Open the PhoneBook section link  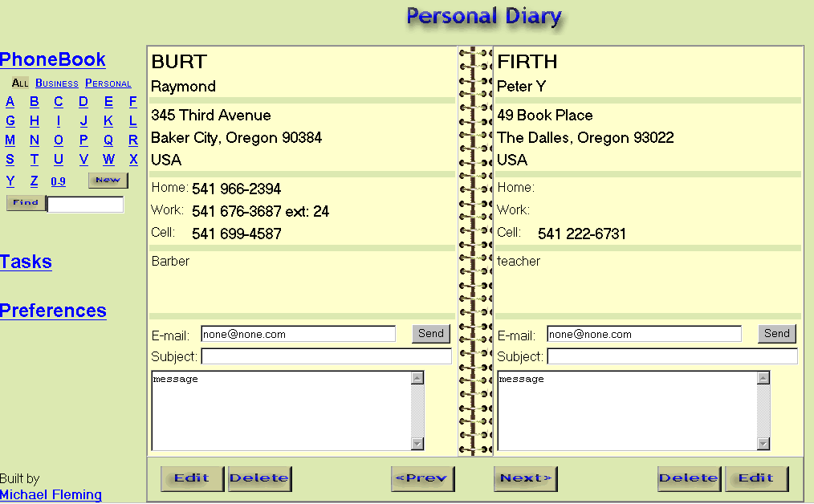click(53, 59)
